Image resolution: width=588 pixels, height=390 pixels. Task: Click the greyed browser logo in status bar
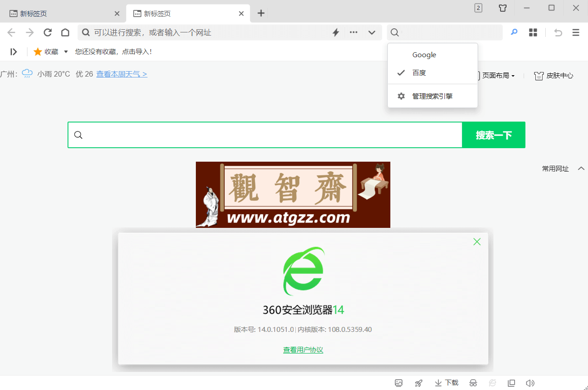pyautogui.click(x=493, y=383)
